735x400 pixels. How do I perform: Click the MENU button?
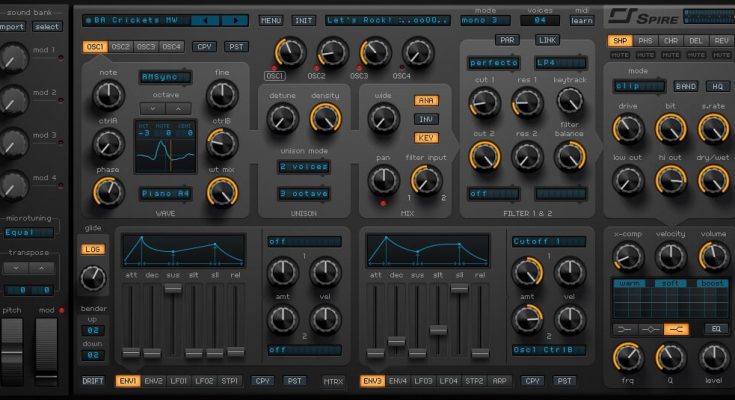pyautogui.click(x=271, y=20)
